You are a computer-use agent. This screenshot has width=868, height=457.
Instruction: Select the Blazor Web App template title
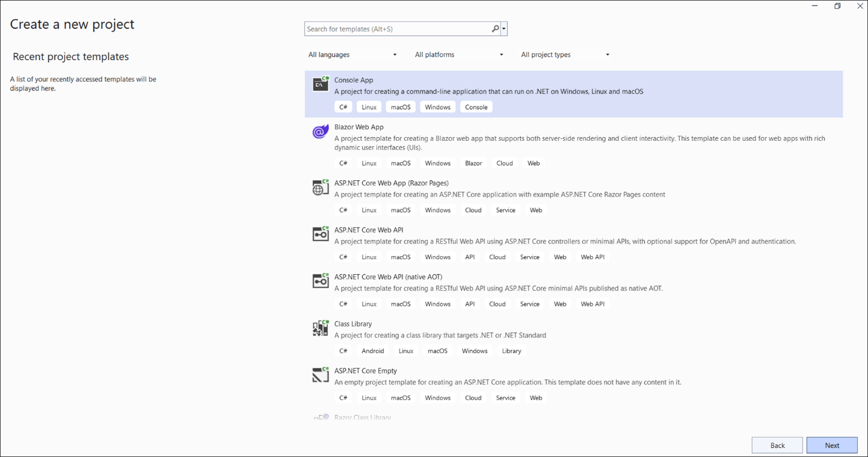point(359,127)
